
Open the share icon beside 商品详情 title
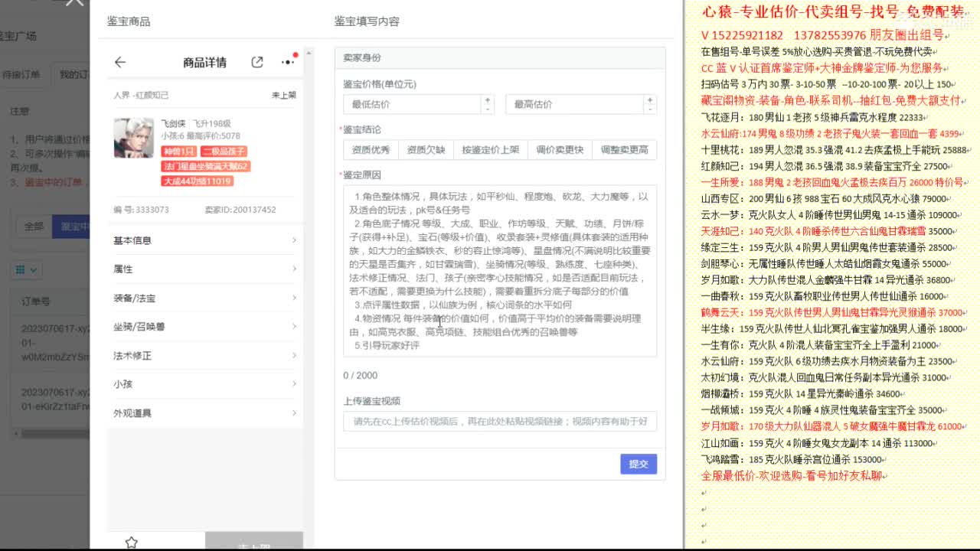[257, 60]
